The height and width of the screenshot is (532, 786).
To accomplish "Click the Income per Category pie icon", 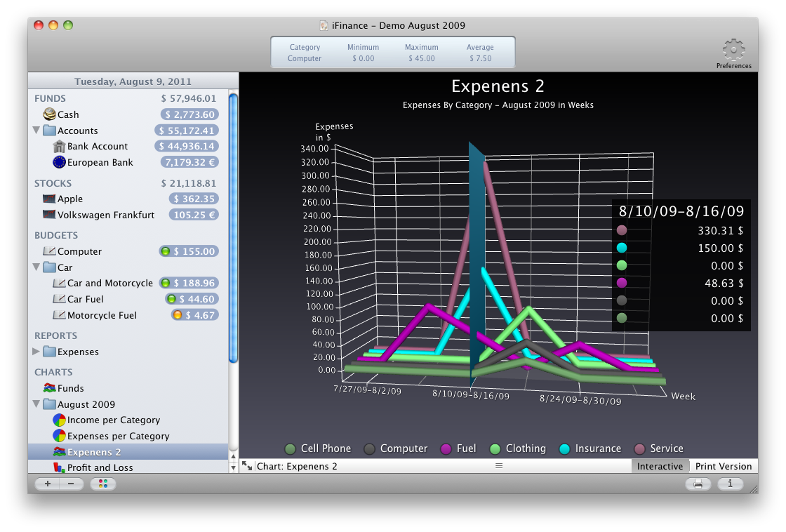I will pos(59,420).
